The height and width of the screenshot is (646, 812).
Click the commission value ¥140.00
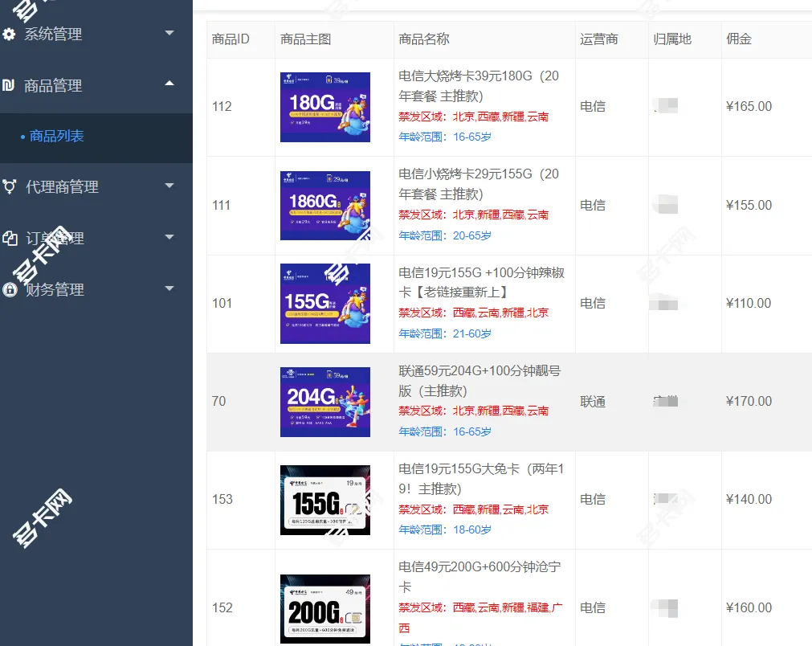749,500
